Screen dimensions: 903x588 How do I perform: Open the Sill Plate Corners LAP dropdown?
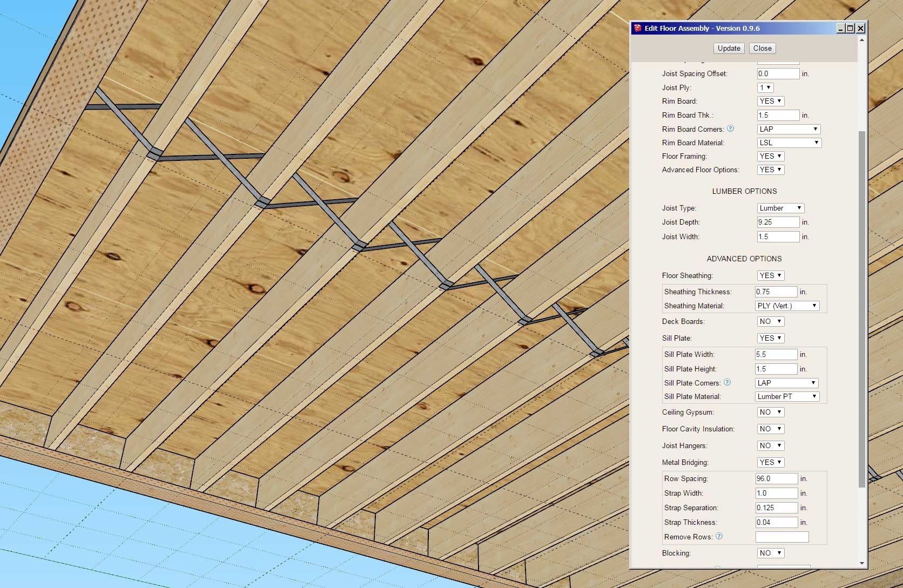[x=786, y=383]
